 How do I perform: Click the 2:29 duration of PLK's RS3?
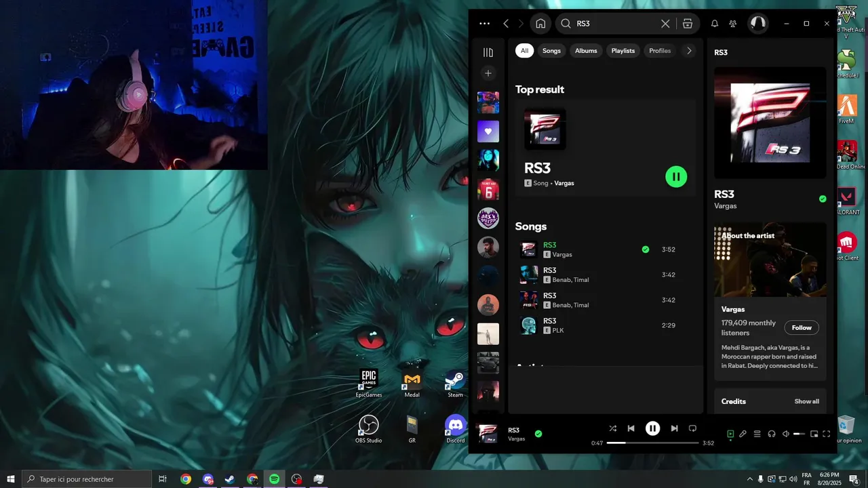coord(669,325)
